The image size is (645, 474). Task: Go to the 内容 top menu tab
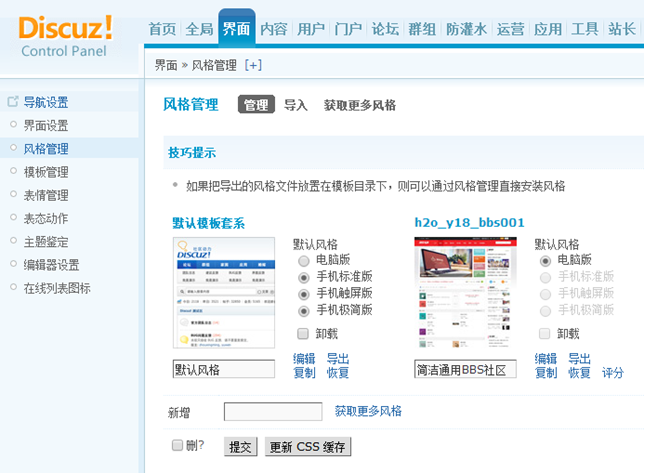coord(274,29)
